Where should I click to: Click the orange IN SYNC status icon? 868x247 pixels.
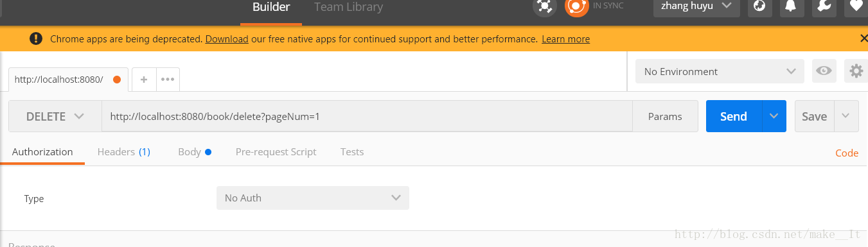pos(576,6)
